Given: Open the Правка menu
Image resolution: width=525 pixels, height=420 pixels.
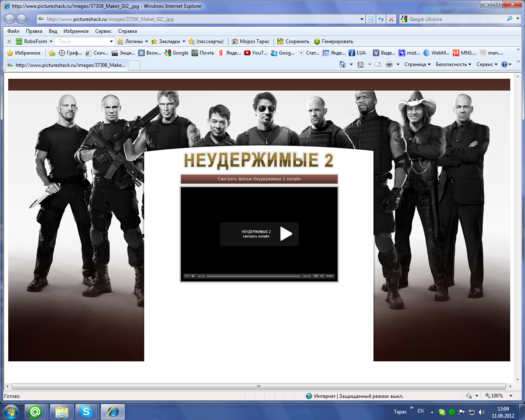Looking at the screenshot, I should [34, 31].
